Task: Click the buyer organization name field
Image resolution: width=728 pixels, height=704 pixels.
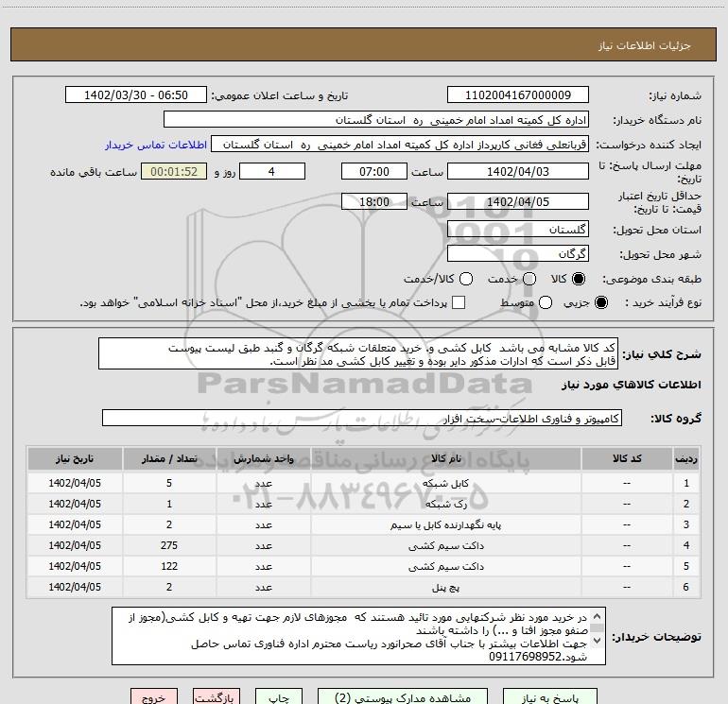Action: coord(376,120)
